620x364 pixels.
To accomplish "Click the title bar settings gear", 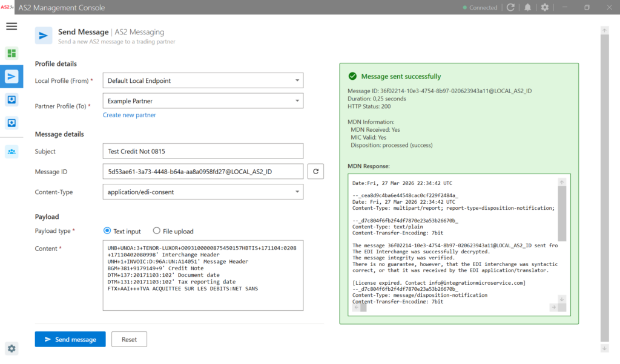I will click(x=544, y=8).
